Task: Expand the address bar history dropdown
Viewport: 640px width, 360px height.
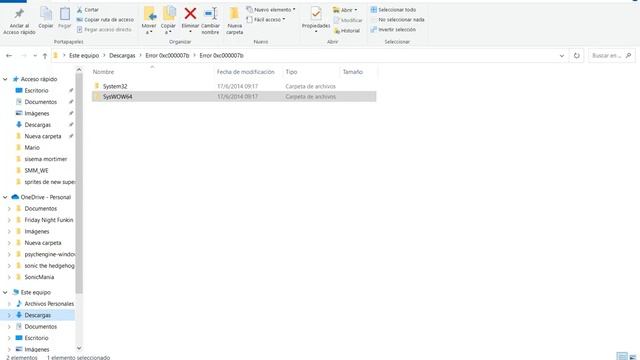Action: pos(562,56)
